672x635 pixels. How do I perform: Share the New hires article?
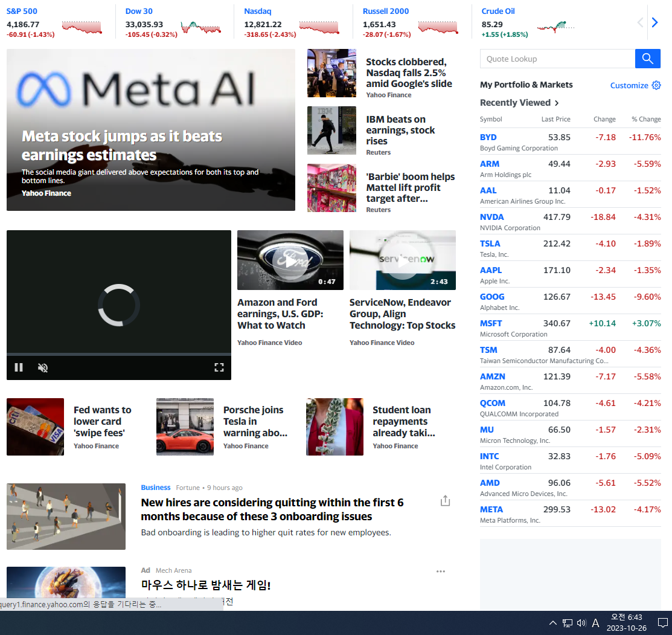click(x=446, y=501)
